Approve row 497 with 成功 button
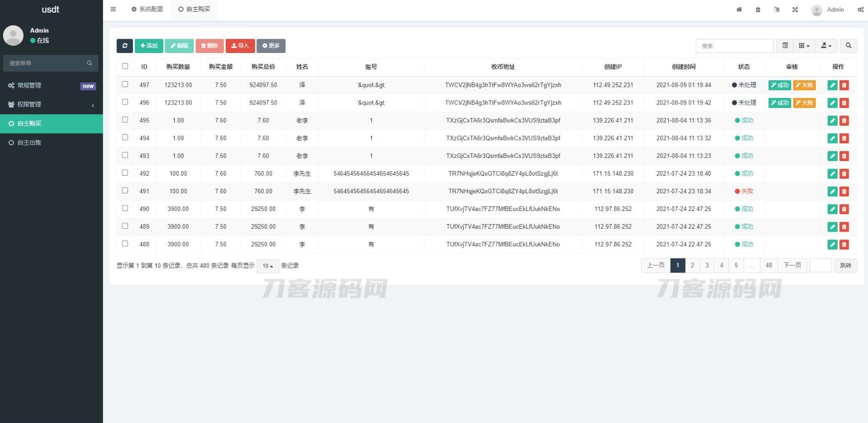Image resolution: width=868 pixels, height=423 pixels. click(x=780, y=85)
